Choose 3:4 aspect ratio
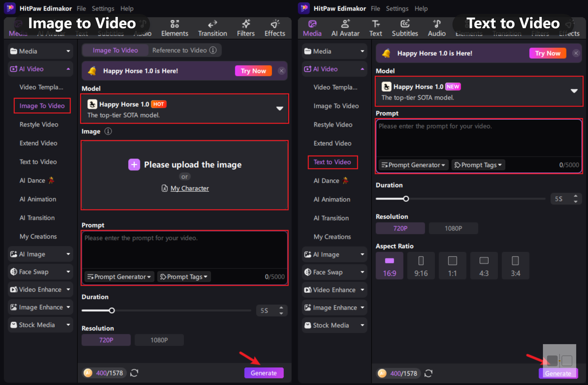This screenshot has height=385, width=588. [x=515, y=265]
